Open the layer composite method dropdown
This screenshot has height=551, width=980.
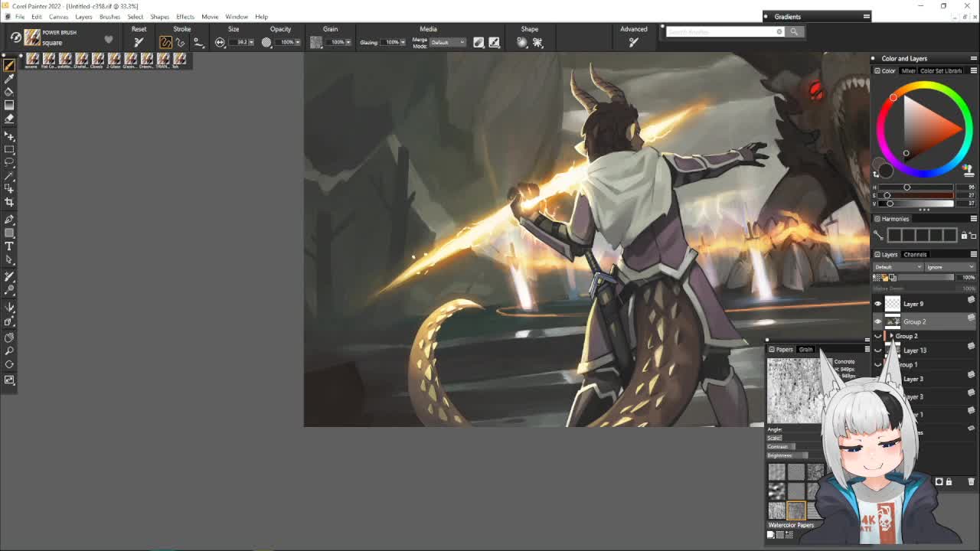[x=898, y=267]
